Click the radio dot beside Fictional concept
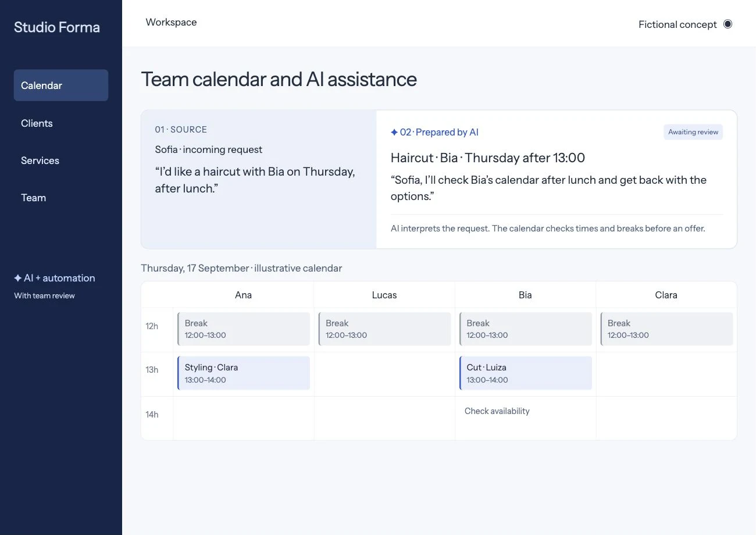756x535 pixels. [728, 24]
